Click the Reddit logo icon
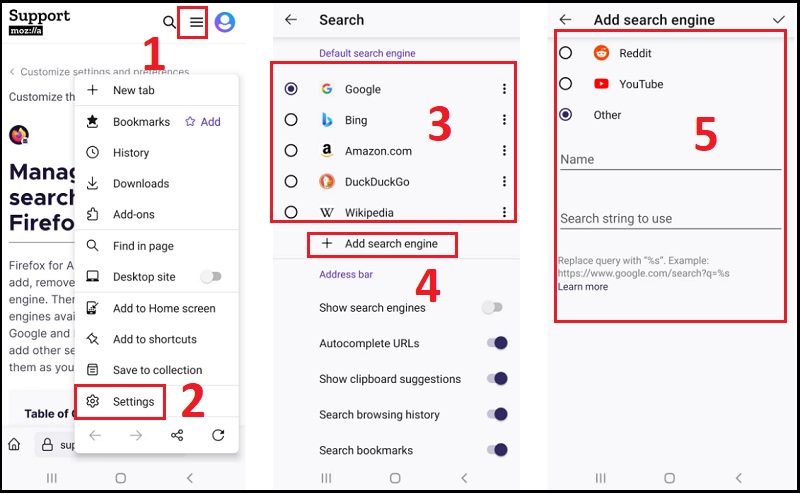 [602, 53]
